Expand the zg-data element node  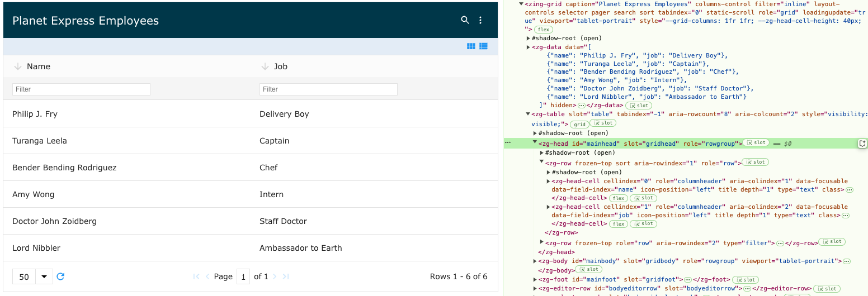[x=529, y=47]
